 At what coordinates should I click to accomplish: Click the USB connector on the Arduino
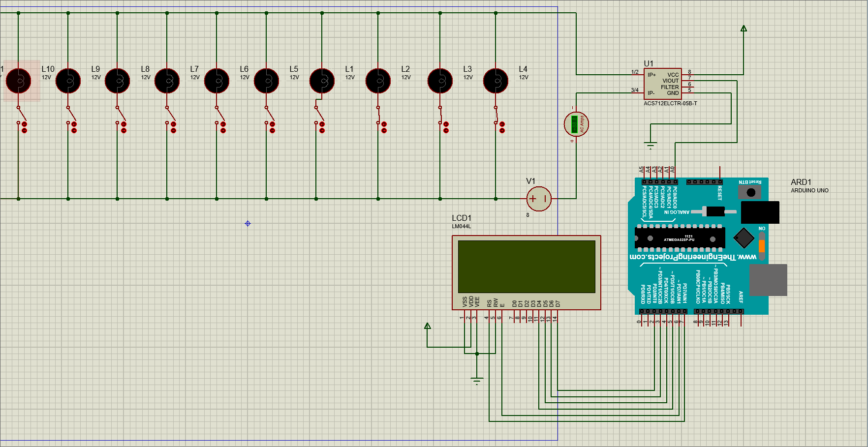768,280
